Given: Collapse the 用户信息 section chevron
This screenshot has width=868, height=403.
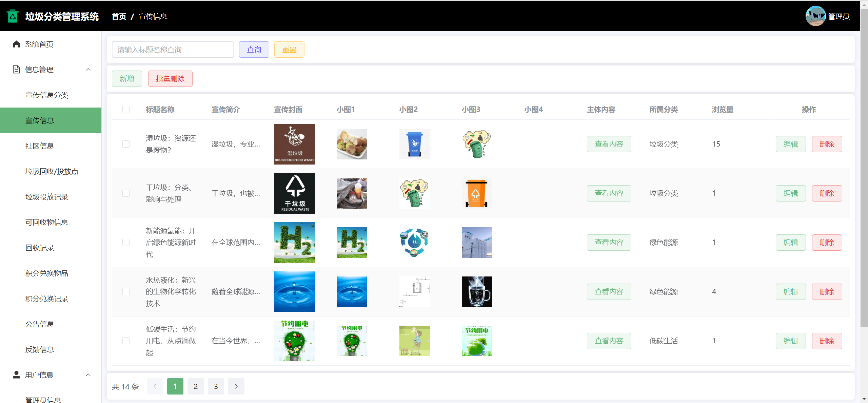Looking at the screenshot, I should point(88,375).
